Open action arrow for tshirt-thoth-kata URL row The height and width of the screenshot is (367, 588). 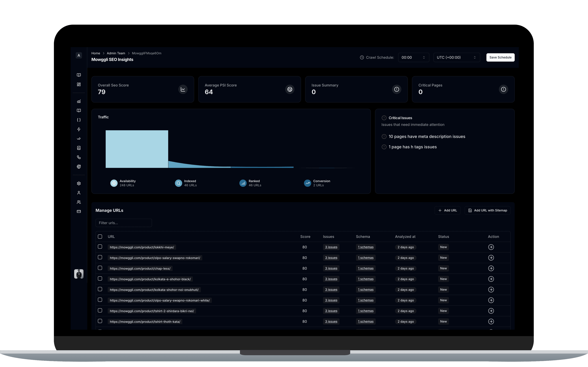click(491, 321)
